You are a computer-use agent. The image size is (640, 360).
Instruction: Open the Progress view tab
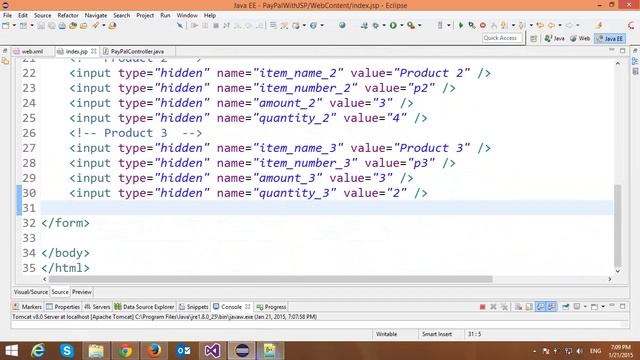(x=272, y=307)
